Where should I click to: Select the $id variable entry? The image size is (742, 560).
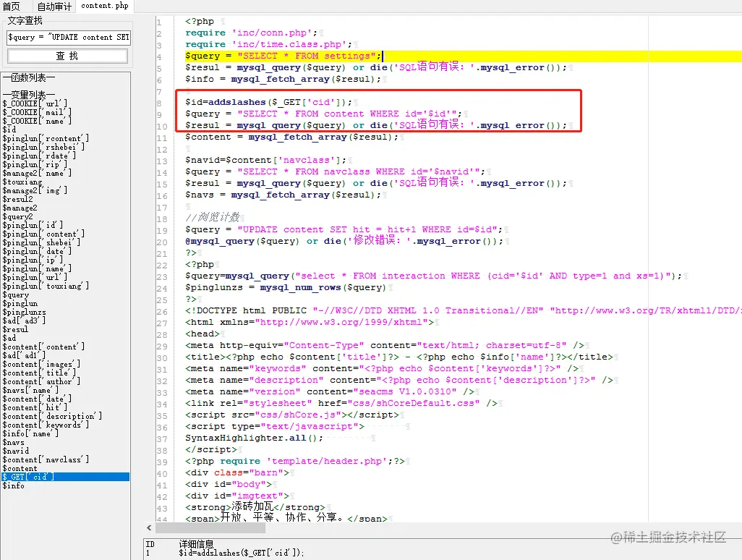[9, 130]
